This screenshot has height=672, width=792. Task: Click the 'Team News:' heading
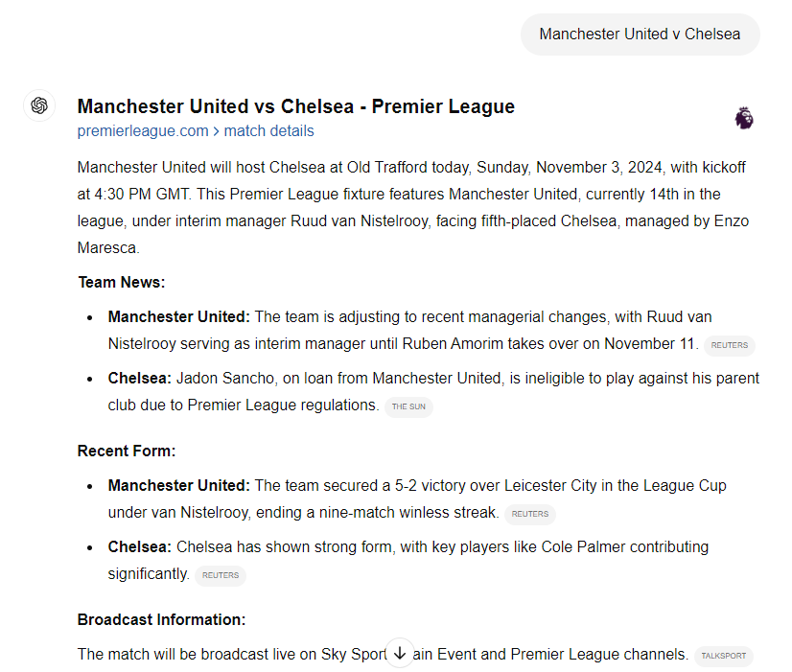pos(121,283)
